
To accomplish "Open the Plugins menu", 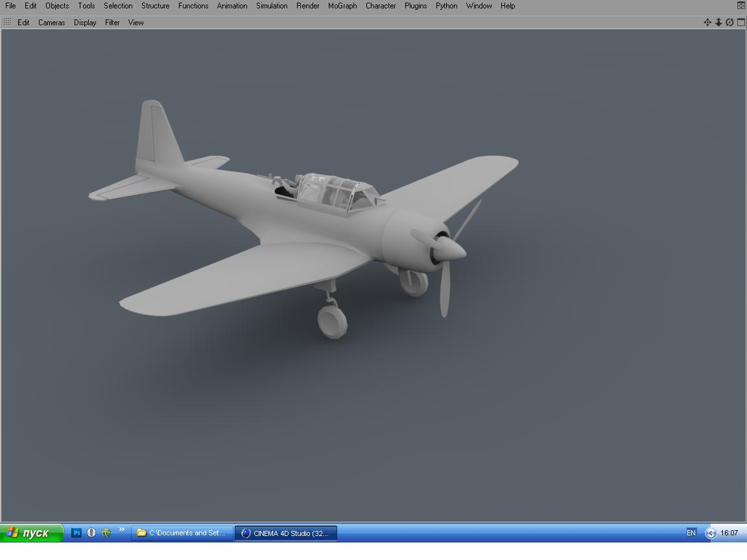I will (416, 6).
